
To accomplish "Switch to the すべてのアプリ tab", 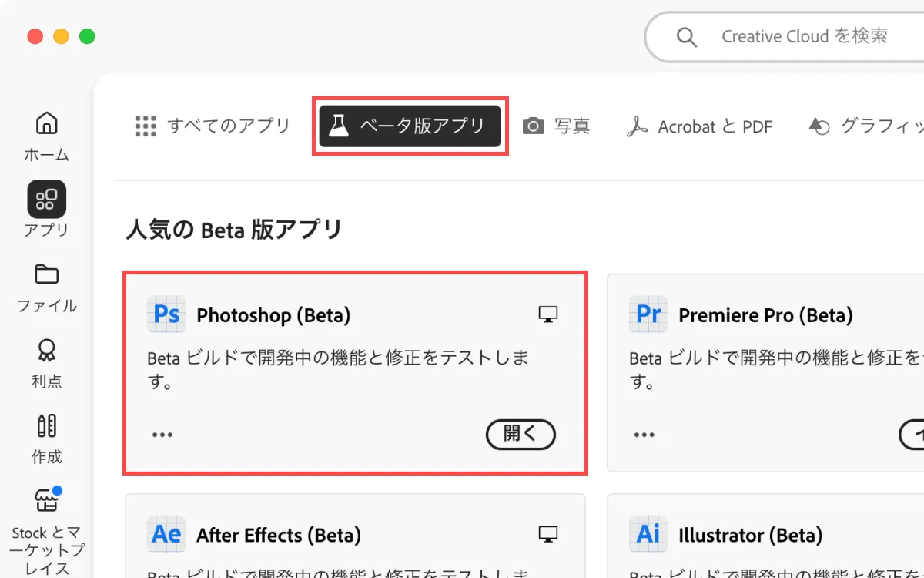I will click(213, 126).
